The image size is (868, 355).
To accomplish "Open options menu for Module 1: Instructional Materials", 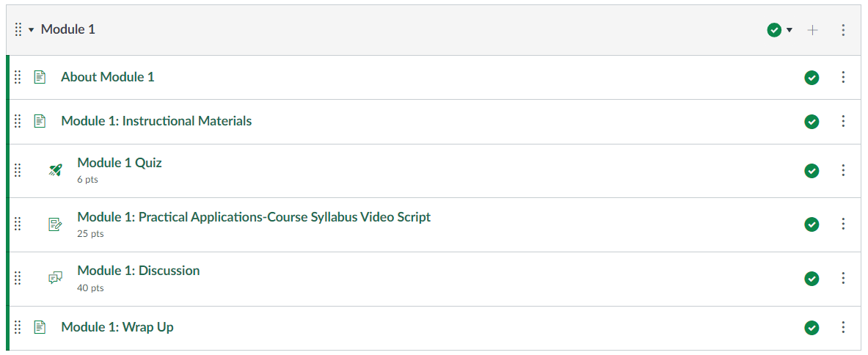I will pos(843,121).
